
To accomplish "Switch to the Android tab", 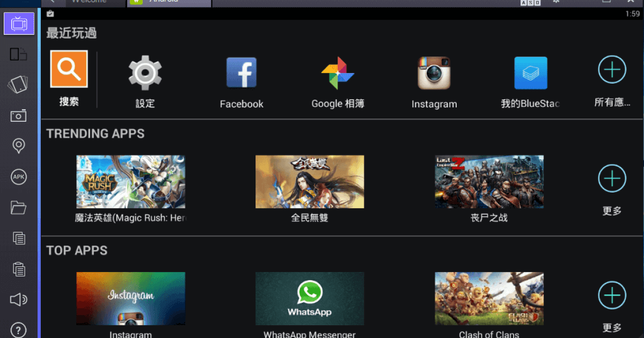I will point(169,3).
